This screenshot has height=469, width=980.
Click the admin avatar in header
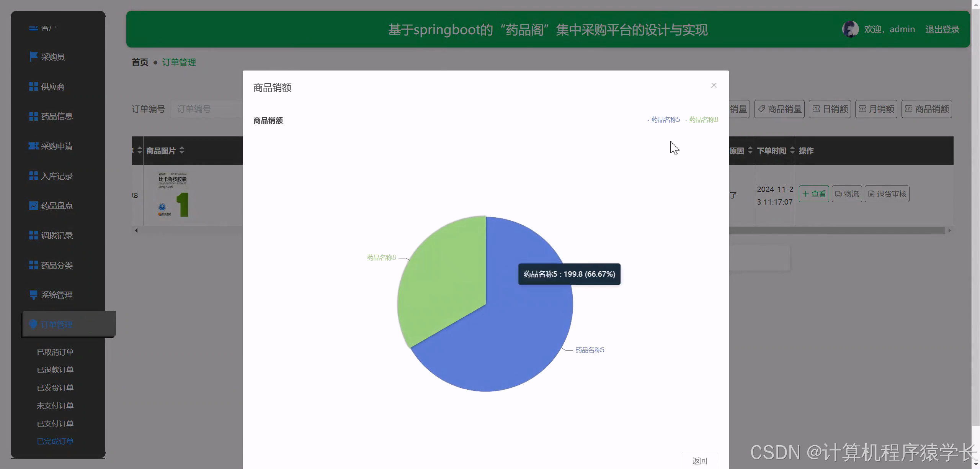850,29
